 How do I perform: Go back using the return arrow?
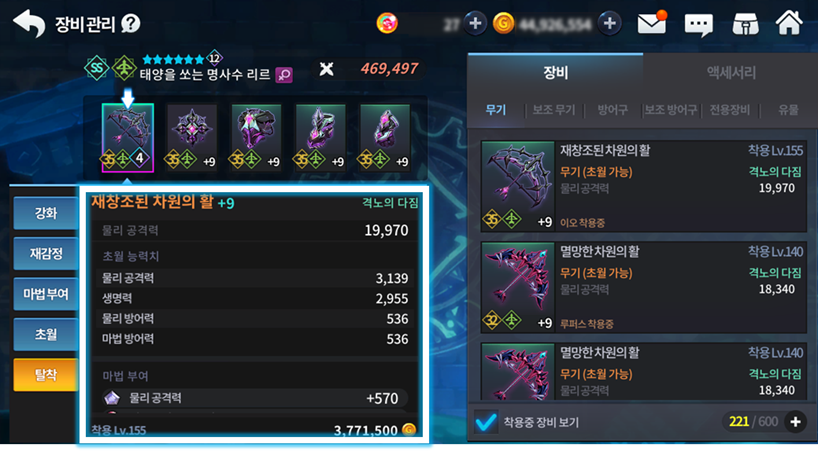pyautogui.click(x=29, y=23)
